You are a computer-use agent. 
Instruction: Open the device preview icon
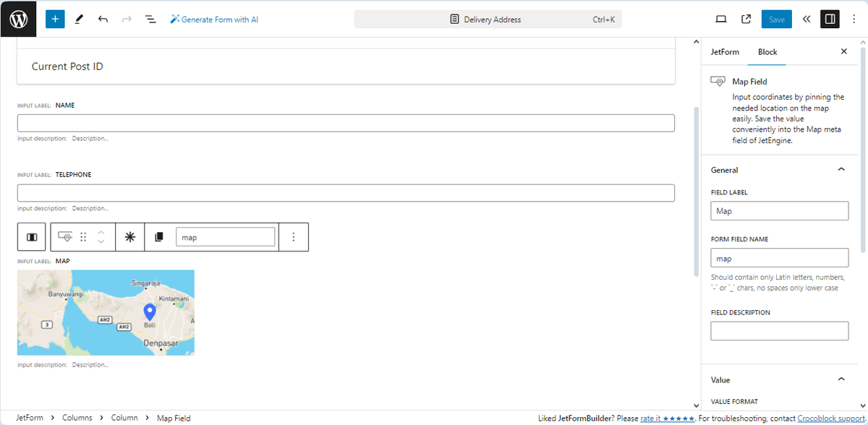(721, 19)
